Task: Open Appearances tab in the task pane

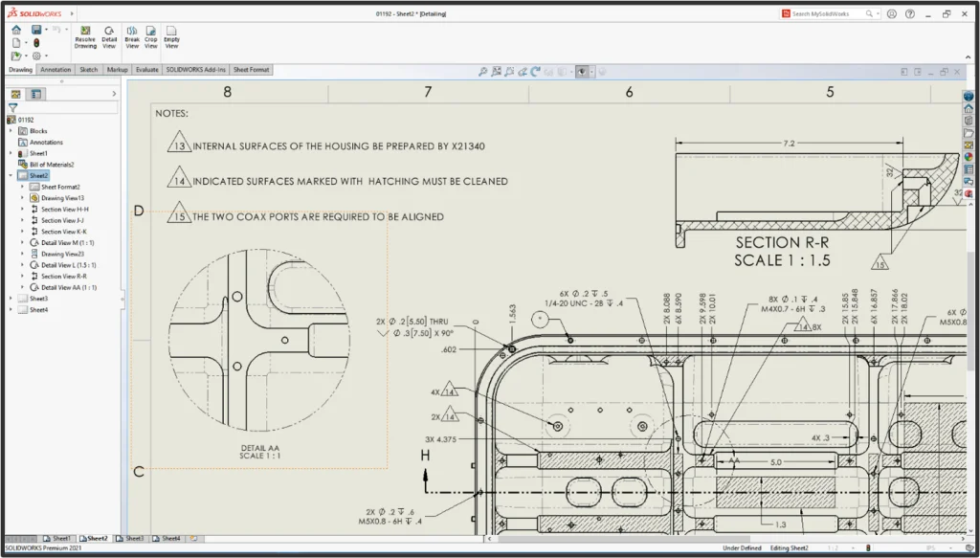Action: click(969, 157)
